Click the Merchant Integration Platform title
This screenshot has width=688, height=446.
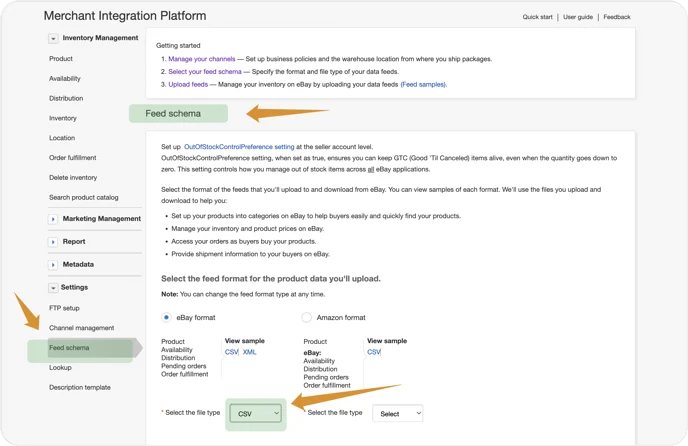(125, 16)
